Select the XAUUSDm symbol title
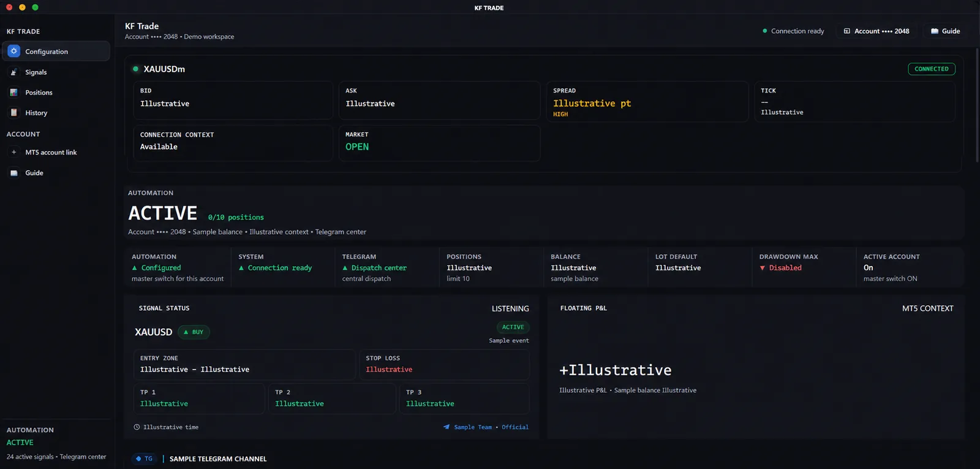This screenshot has width=980, height=469. tap(164, 69)
